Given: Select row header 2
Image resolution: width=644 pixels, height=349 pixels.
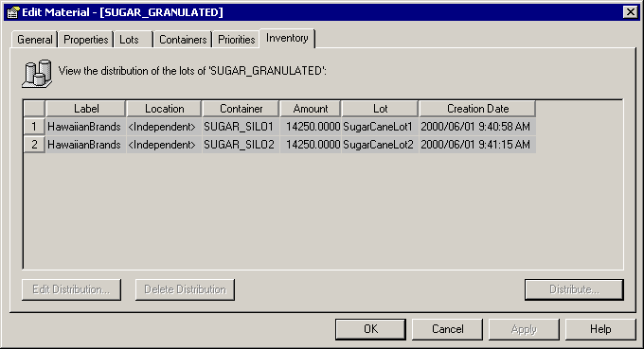Looking at the screenshot, I should [x=34, y=145].
